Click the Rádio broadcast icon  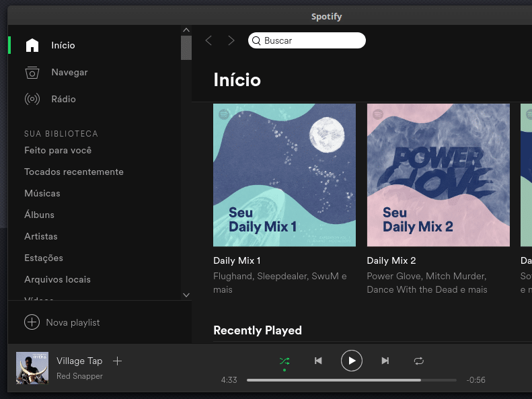(32, 99)
